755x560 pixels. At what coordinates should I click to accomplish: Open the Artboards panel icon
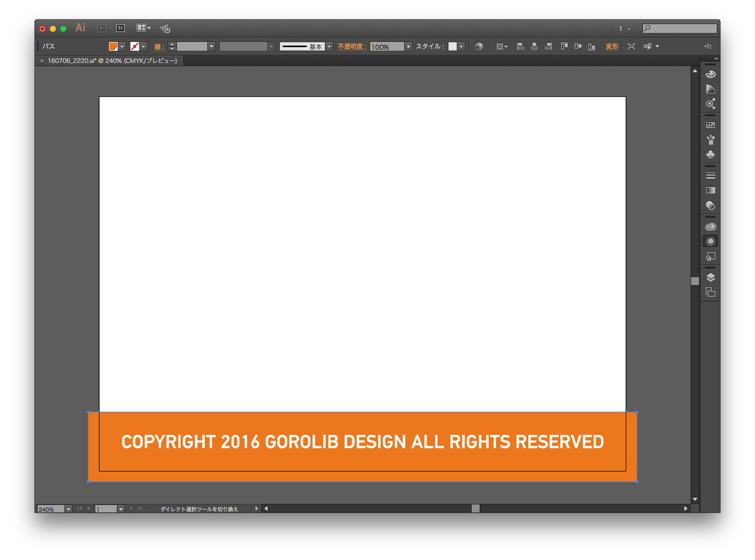pyautogui.click(x=710, y=292)
